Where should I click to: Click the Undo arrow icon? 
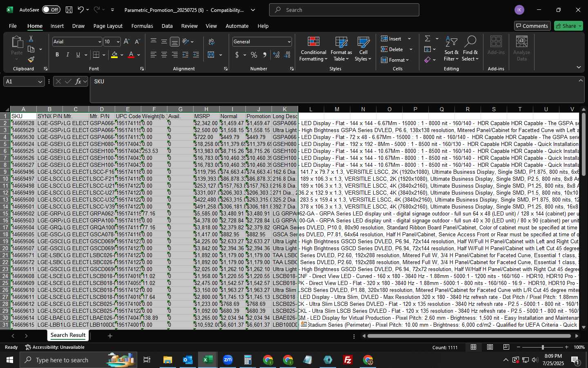tap(81, 10)
